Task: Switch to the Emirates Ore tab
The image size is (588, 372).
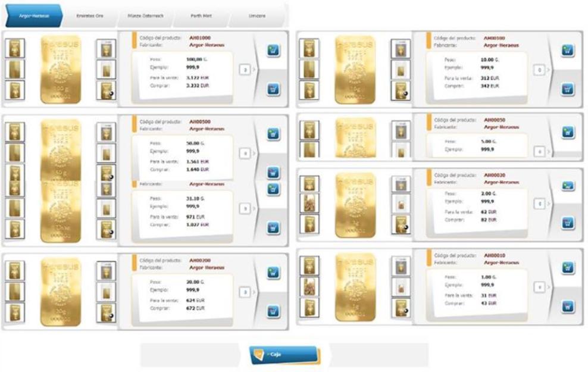Action: (x=90, y=15)
